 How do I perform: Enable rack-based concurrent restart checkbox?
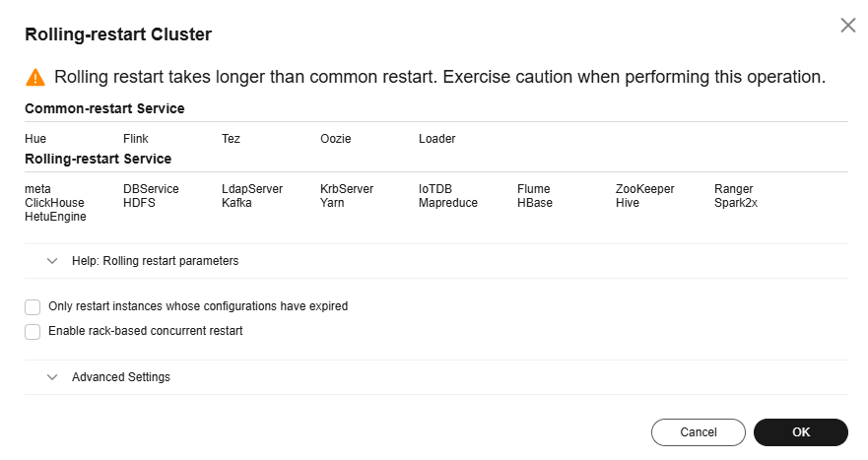(x=33, y=332)
